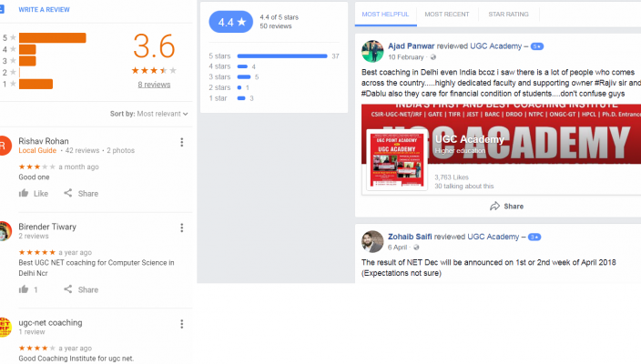This screenshot has width=641, height=364.
Task: Click 2 stars row in rating breakdown
Action: [229, 87]
